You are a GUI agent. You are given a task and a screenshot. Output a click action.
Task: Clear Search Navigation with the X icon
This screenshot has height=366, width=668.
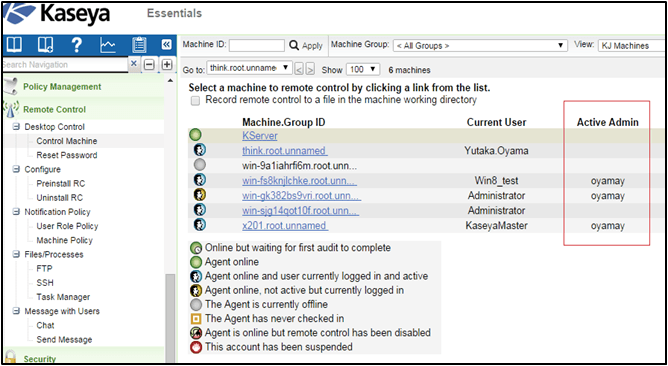(x=133, y=64)
